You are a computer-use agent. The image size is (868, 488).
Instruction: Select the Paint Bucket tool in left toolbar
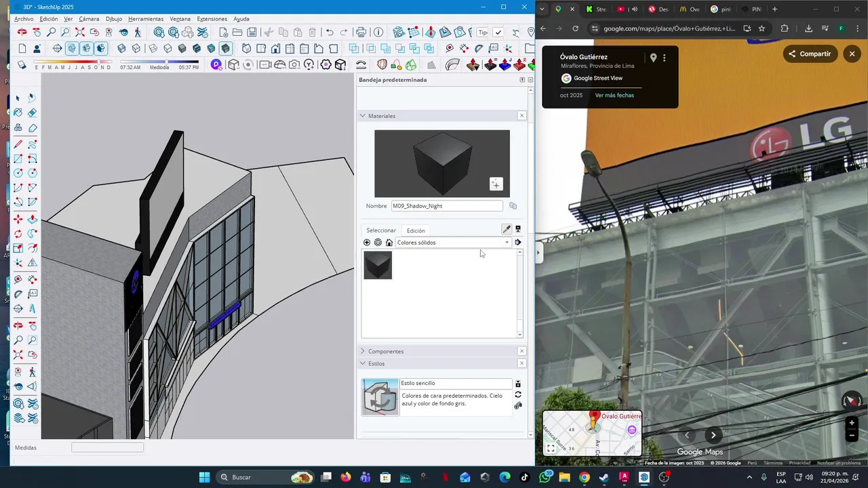[x=18, y=113]
